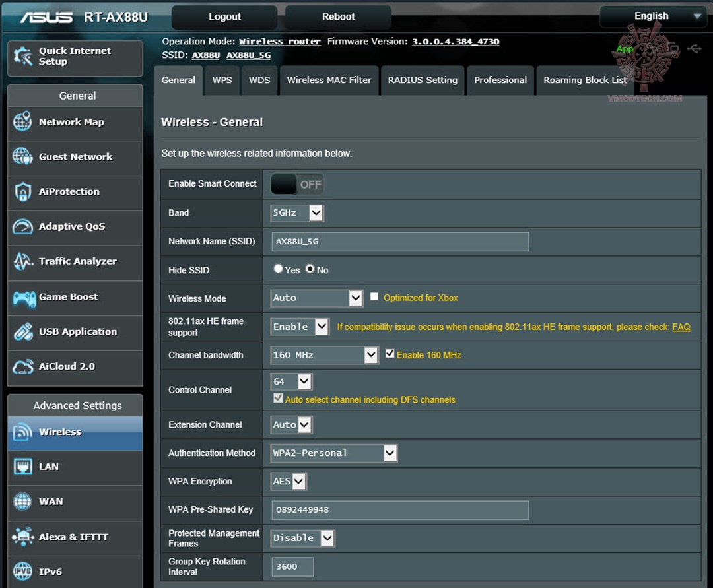Open the Wireless router operation mode link
Screen dimensions: 713x588
pyautogui.click(x=280, y=42)
